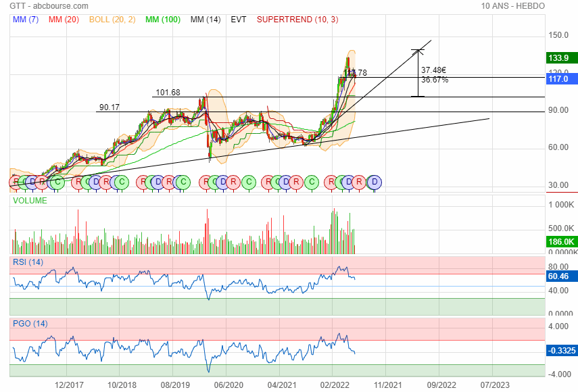Click the 80.00 RSI axis value

click(558, 266)
